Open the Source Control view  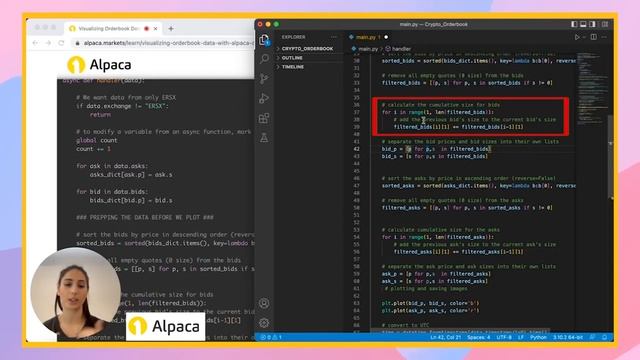click(264, 78)
